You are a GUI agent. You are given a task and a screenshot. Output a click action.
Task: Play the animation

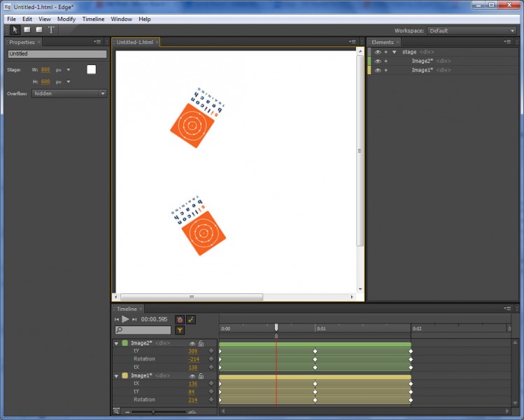point(125,319)
